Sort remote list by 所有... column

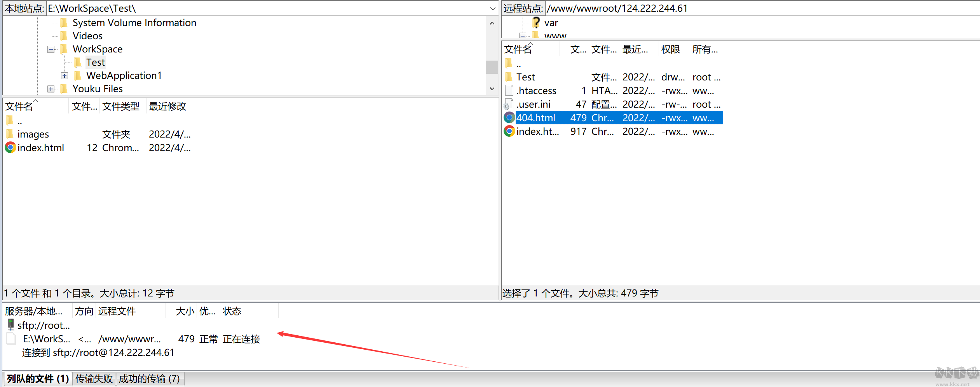[x=706, y=49]
